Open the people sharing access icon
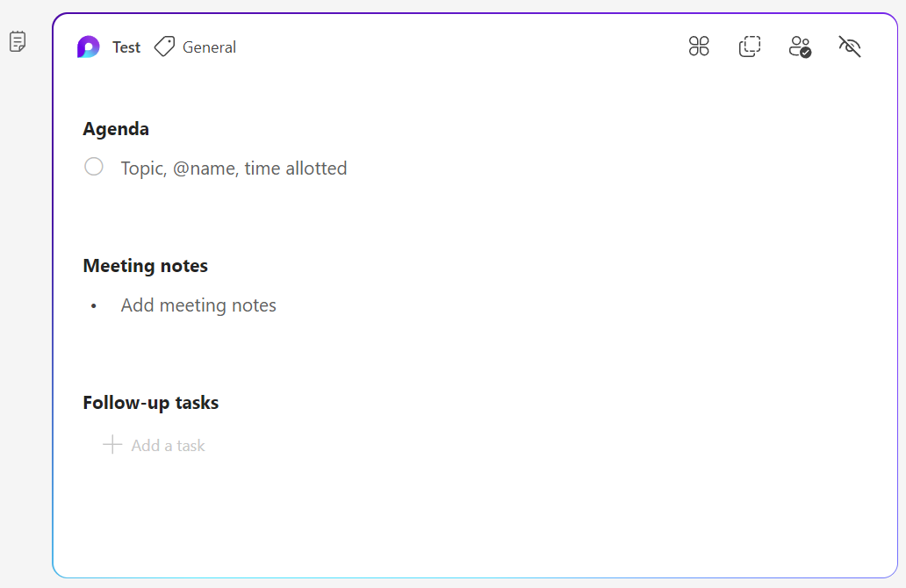906x588 pixels. coord(800,47)
